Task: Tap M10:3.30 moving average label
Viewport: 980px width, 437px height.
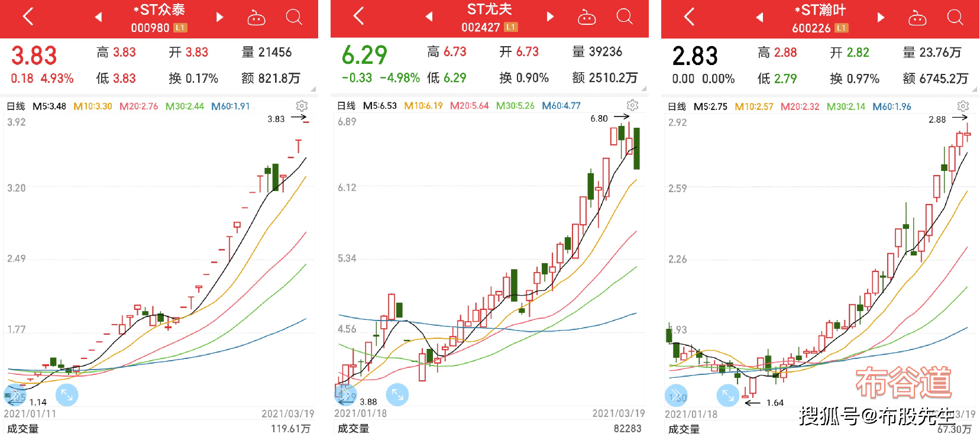Action: (x=93, y=106)
